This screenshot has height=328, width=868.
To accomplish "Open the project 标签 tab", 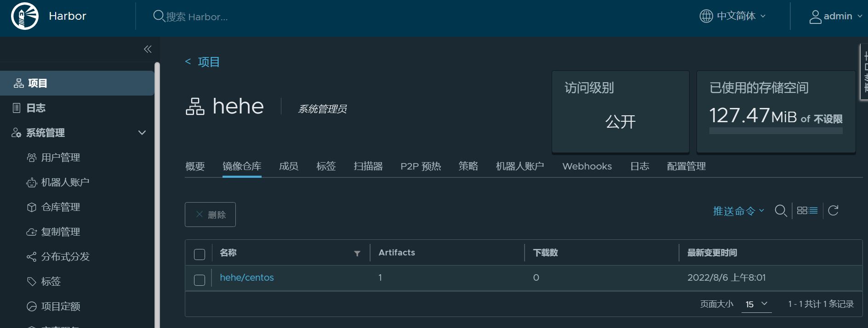I will click(x=326, y=166).
